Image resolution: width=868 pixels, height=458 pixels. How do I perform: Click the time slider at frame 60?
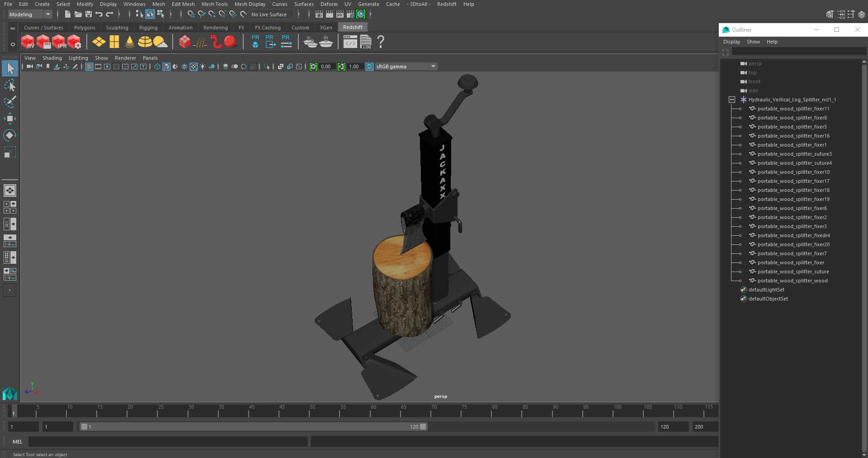tap(373, 410)
